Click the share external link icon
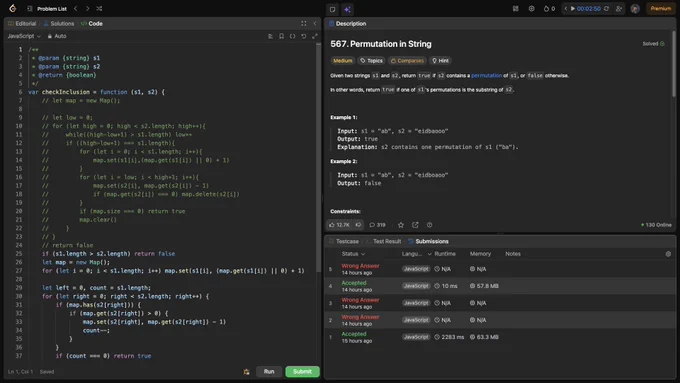 click(415, 225)
